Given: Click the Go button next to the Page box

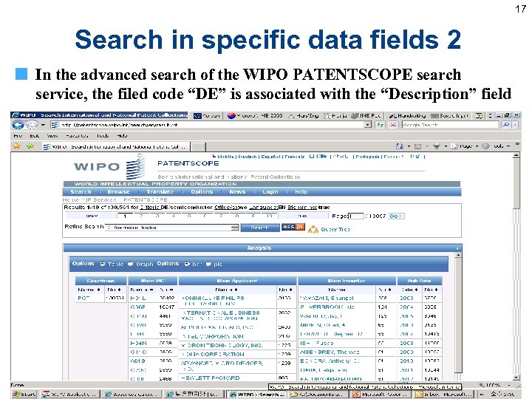Looking at the screenshot, I should point(395,216).
